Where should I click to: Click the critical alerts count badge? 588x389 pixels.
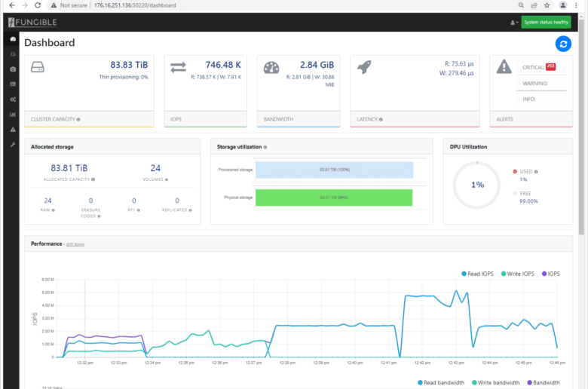tap(550, 67)
